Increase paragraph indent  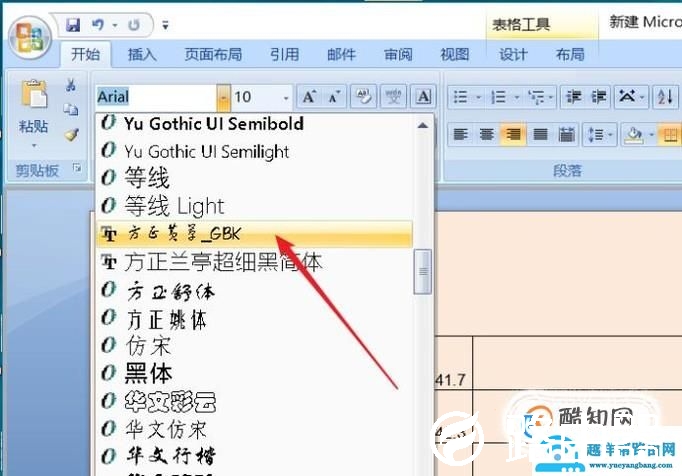[598, 97]
